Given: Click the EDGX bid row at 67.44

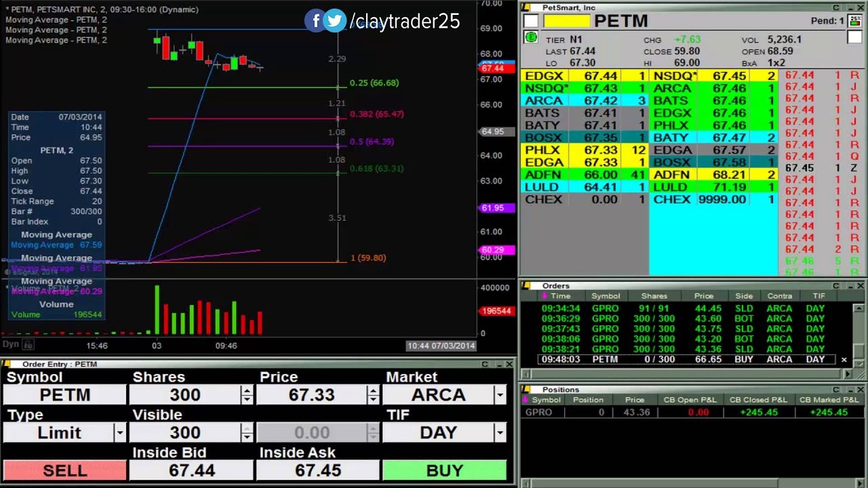Looking at the screenshot, I should coord(585,76).
